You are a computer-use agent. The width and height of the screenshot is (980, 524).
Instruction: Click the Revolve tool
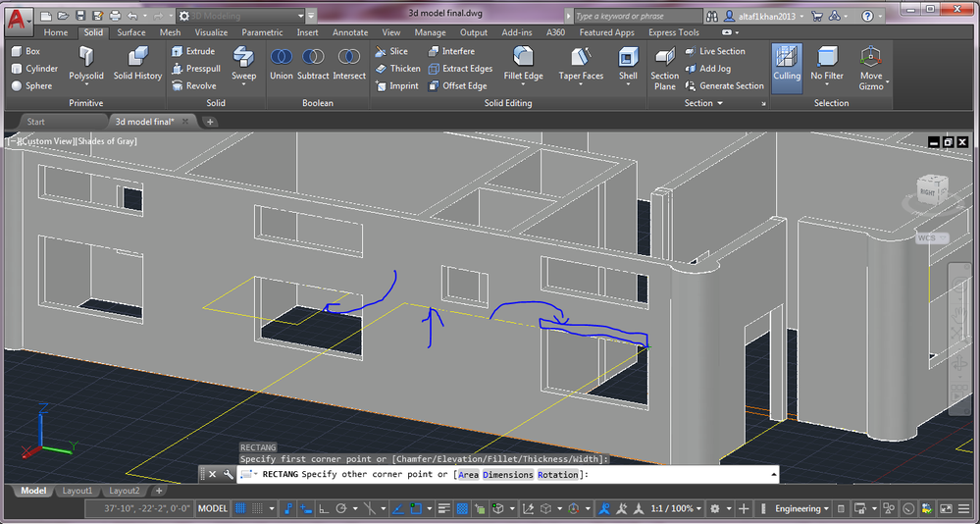[x=194, y=86]
